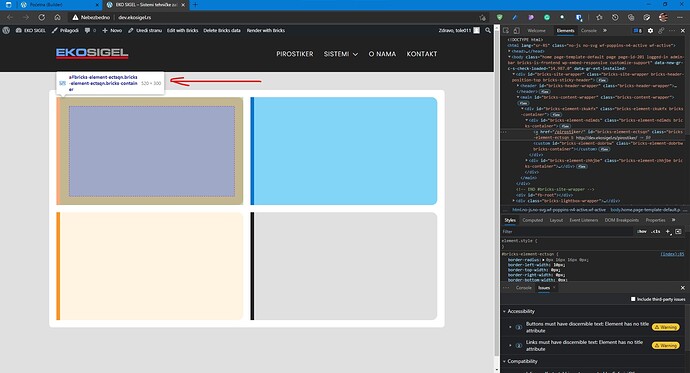Image resolution: width=690 pixels, height=373 pixels.
Task: Open comments bubble in admin bar
Action: 89,30
